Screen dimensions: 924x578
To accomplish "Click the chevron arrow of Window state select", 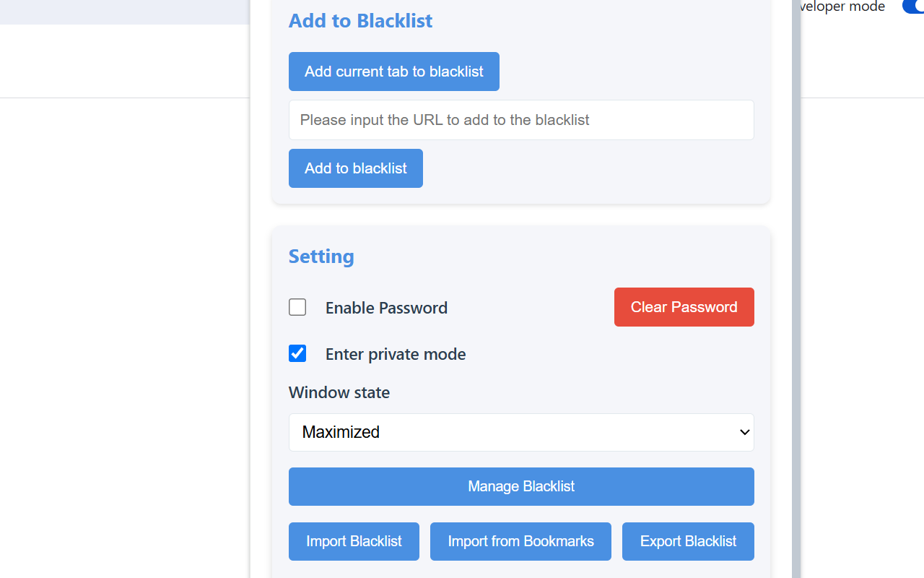I will click(x=745, y=432).
